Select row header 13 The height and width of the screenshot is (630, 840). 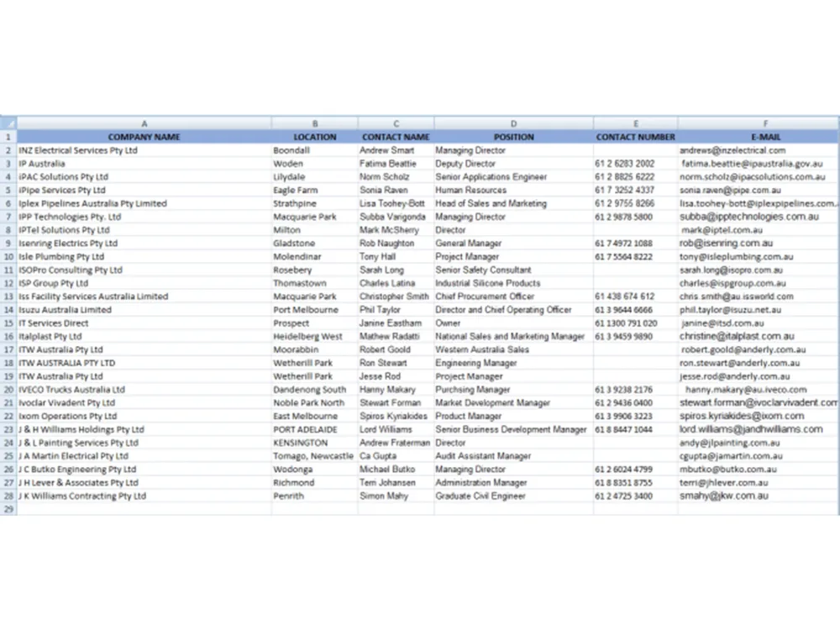click(x=8, y=297)
